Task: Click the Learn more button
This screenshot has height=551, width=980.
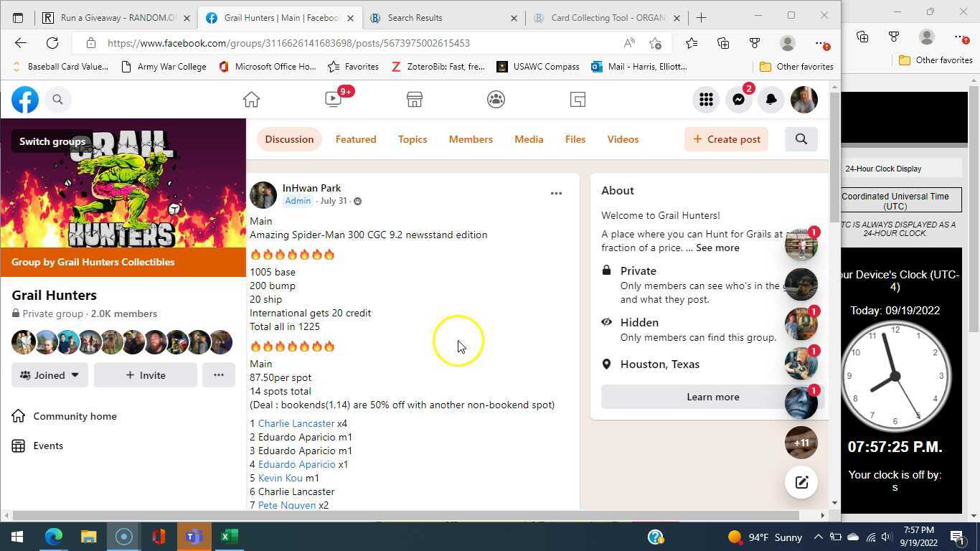Action: click(x=712, y=397)
